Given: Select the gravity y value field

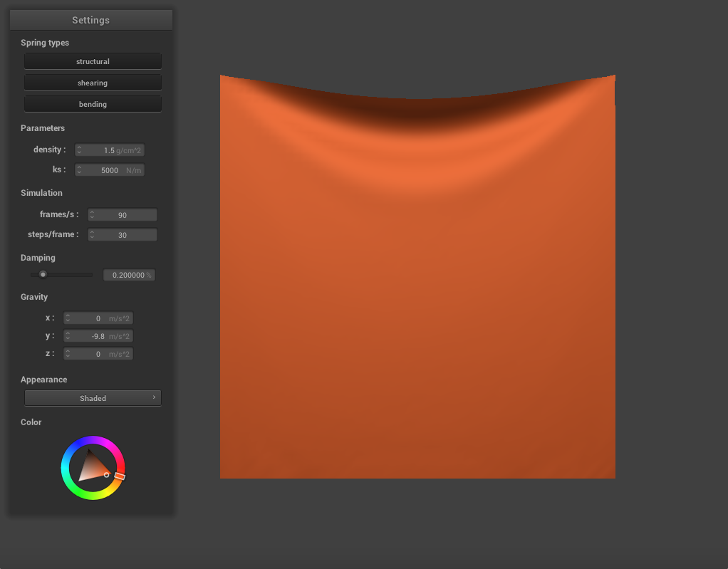Looking at the screenshot, I should tap(98, 336).
